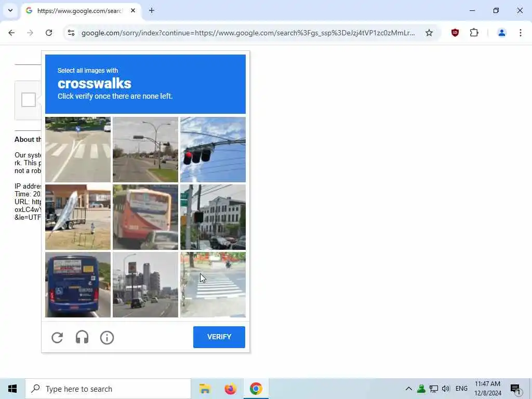Select the red traffic light against sky image

212,150
